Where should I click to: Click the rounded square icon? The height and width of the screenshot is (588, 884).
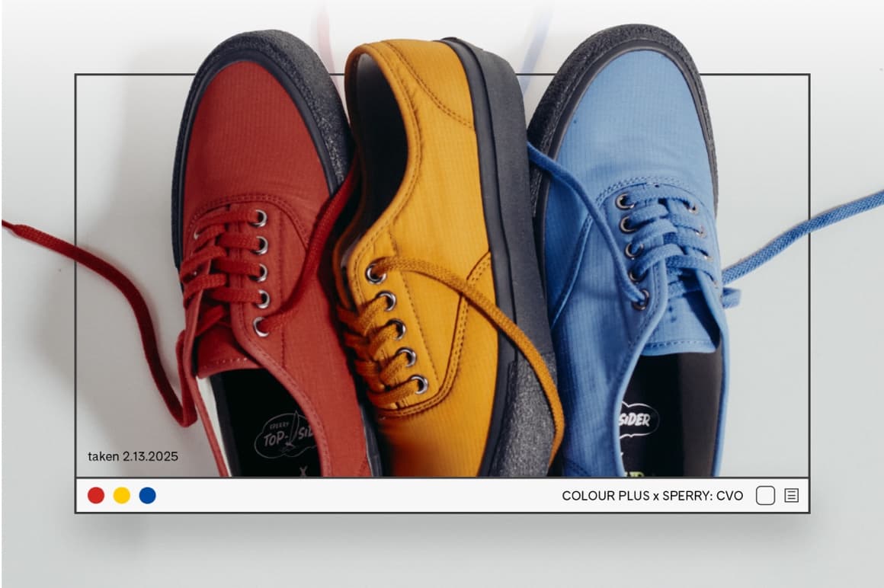click(765, 496)
